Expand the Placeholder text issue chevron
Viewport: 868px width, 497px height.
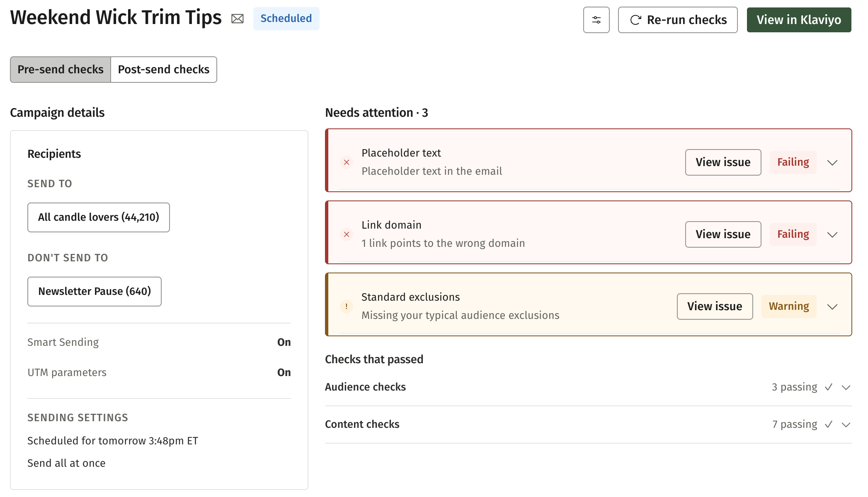(832, 162)
